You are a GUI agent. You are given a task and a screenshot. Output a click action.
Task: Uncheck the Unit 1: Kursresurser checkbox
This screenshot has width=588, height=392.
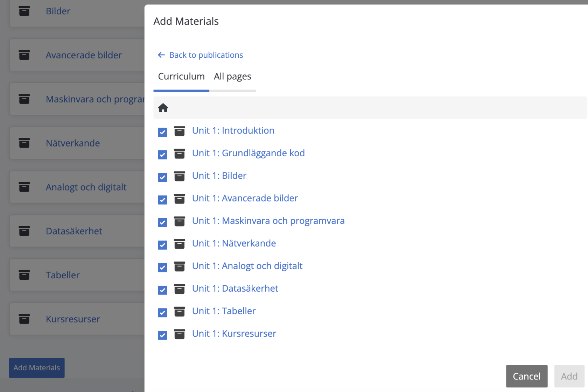tap(162, 335)
